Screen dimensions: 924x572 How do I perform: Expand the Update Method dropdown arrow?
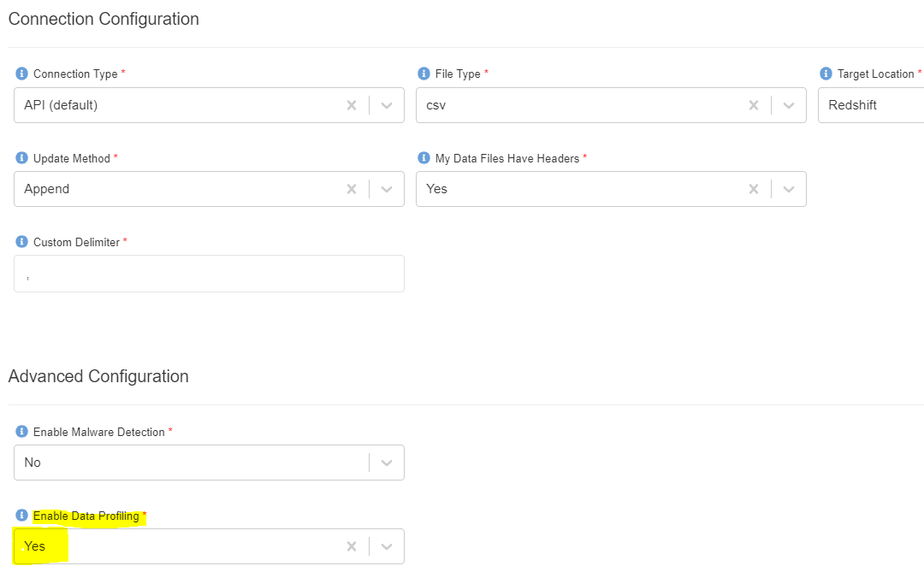point(387,189)
